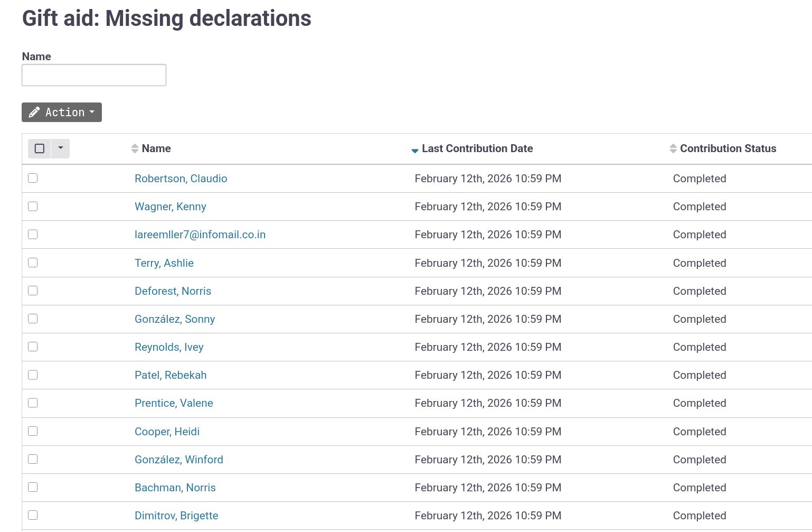The width and height of the screenshot is (812, 532).
Task: Toggle the select-all checkbox in table header
Action: pos(40,148)
